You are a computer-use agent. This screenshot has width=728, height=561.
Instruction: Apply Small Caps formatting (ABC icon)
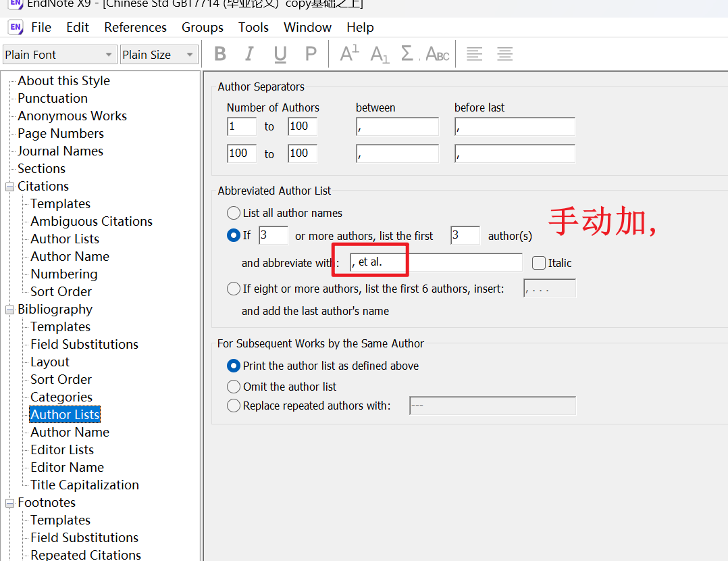coord(438,54)
